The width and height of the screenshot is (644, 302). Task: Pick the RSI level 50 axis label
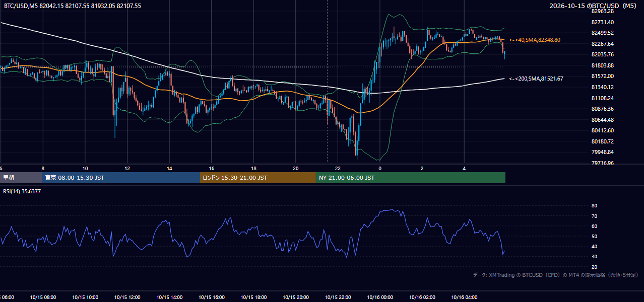594,236
